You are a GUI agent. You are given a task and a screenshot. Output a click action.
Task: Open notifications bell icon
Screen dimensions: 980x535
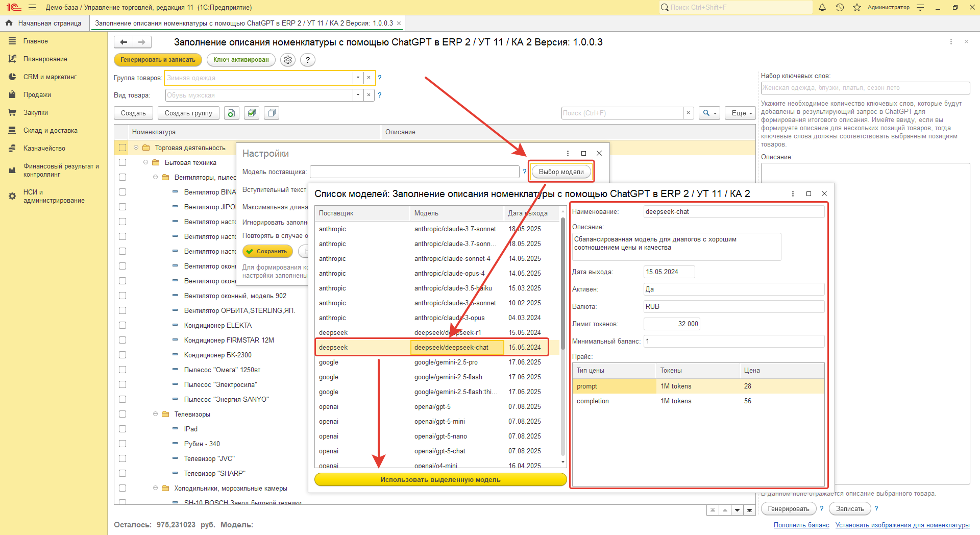point(822,8)
